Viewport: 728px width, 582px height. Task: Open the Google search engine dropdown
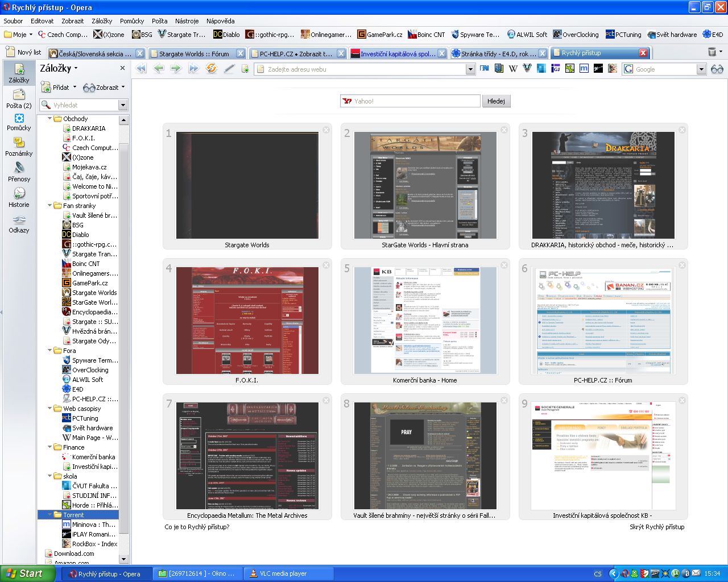[701, 69]
